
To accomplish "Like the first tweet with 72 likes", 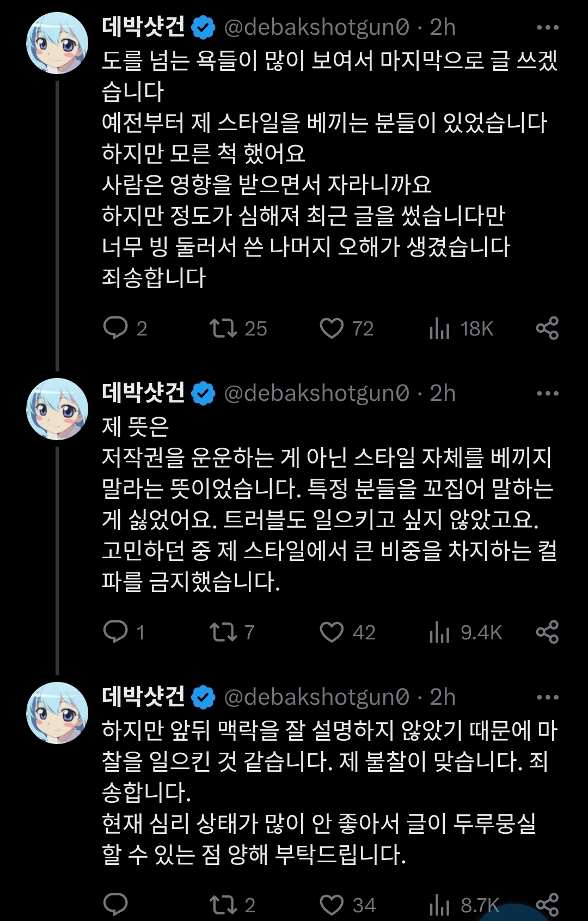I will click(x=332, y=328).
